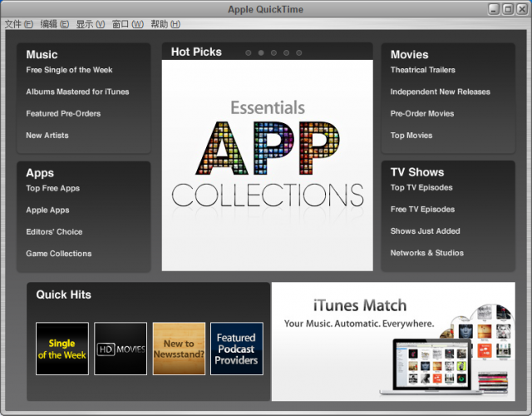Open Free Single of the Week link
This screenshot has height=416, width=532.
click(69, 70)
